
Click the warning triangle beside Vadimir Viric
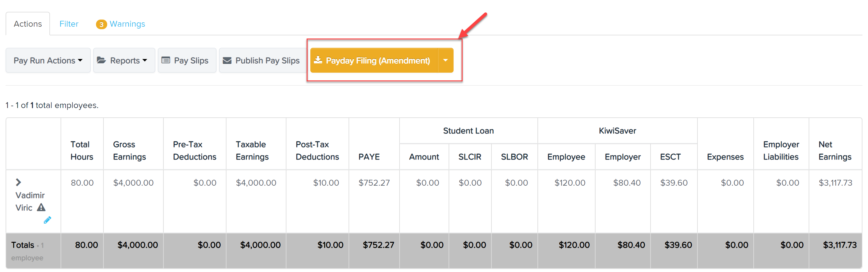[x=41, y=207]
